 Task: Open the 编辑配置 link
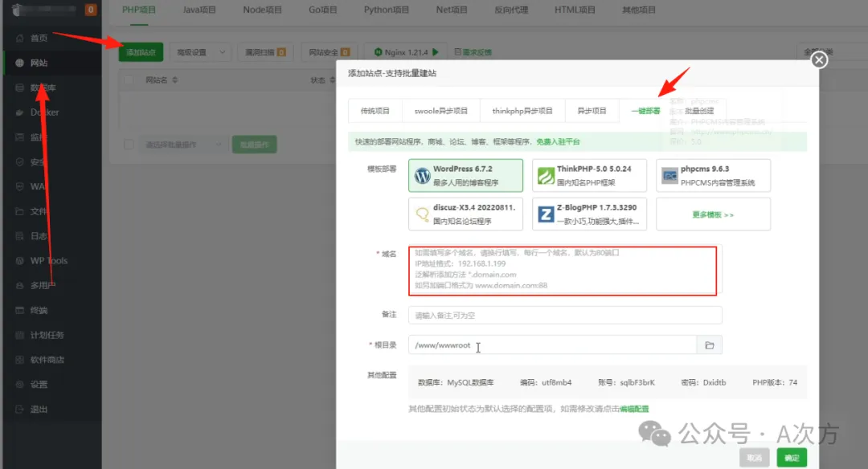pos(634,409)
